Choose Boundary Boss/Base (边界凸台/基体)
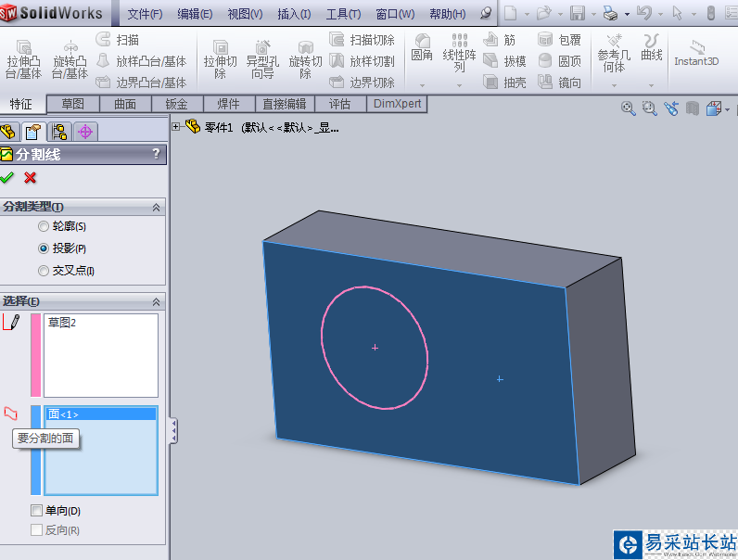The image size is (738, 560). (x=141, y=83)
